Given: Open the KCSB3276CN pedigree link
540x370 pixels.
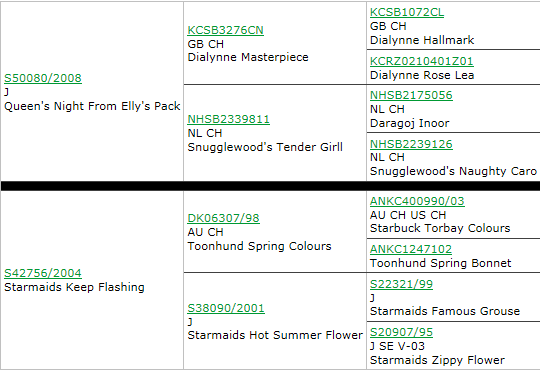Looking at the screenshot, I should click(226, 30).
